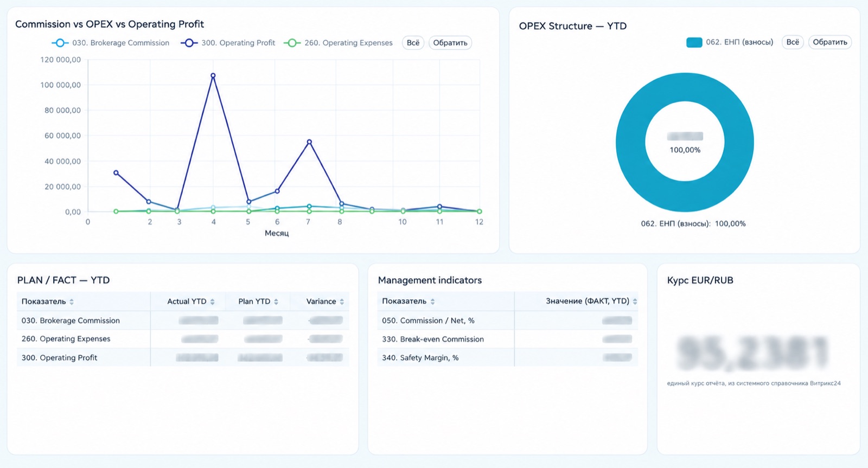This screenshot has height=468, width=868.
Task: Click the 100,00% value inside the donut
Action: tap(685, 150)
